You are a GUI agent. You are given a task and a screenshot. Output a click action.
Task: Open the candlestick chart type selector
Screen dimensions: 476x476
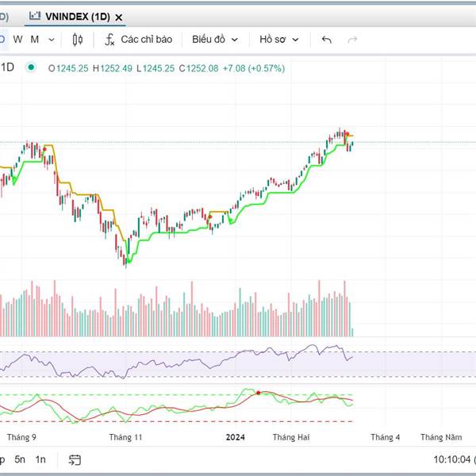tap(78, 40)
